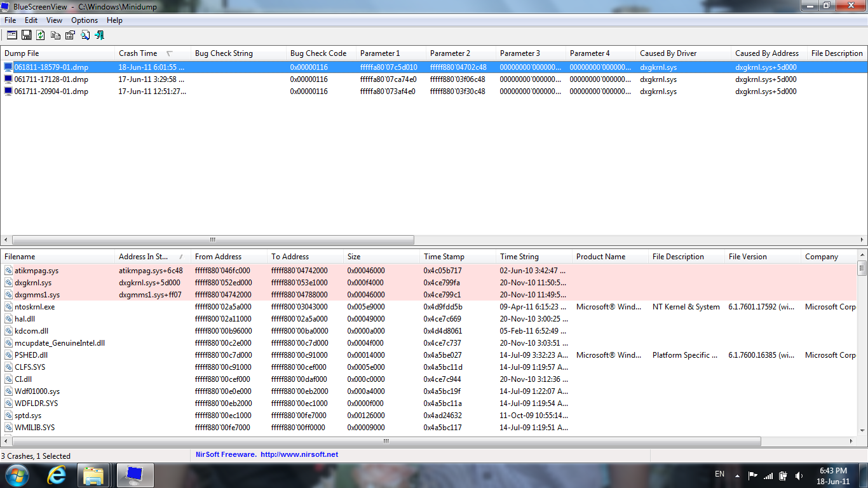Open the File menu
Image resolution: width=868 pixels, height=488 pixels.
(x=10, y=20)
